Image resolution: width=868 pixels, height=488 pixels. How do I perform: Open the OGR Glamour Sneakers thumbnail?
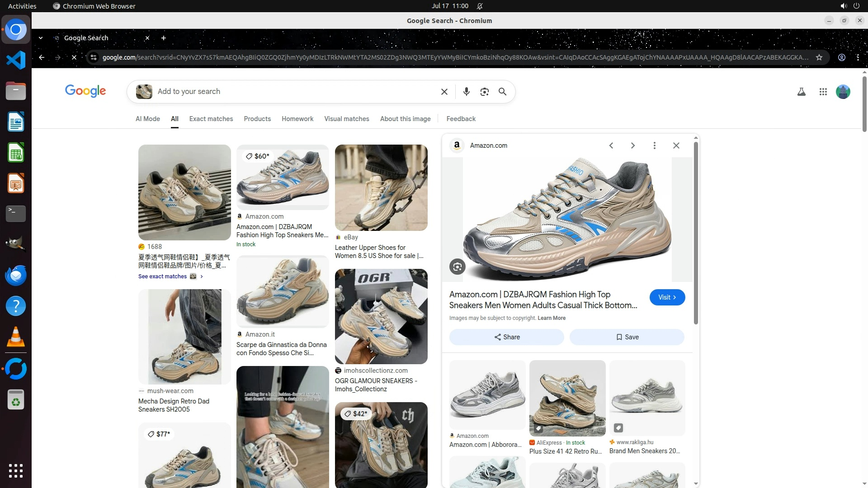coord(381,316)
